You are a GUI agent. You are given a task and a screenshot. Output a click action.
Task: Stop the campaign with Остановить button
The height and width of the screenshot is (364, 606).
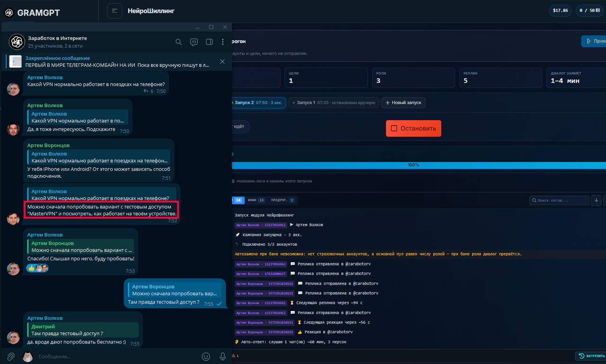413,128
